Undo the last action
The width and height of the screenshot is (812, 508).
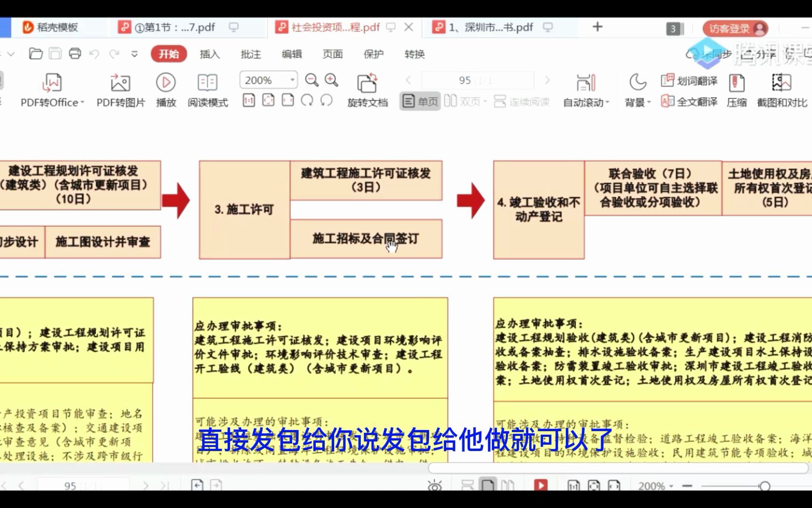(94, 54)
